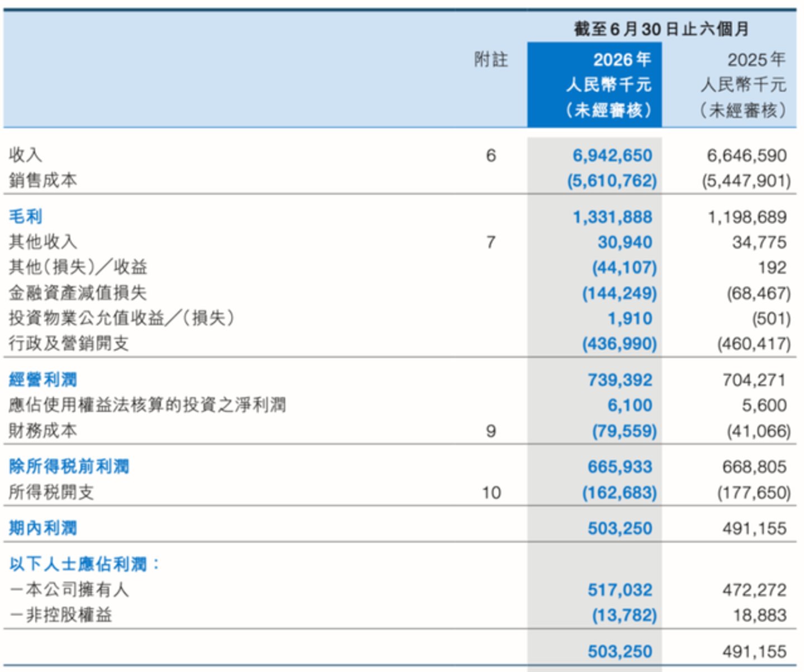Click the 其他收入 row label
The width and height of the screenshot is (804, 672).
pos(43,242)
